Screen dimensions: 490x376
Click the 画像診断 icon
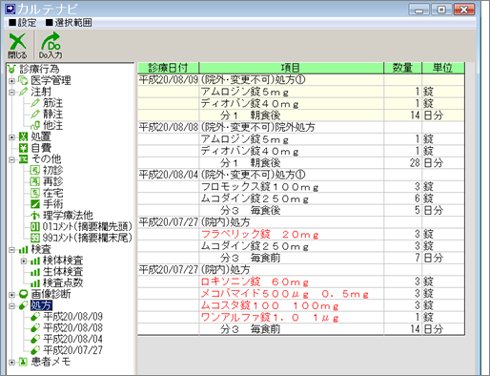coord(23,294)
